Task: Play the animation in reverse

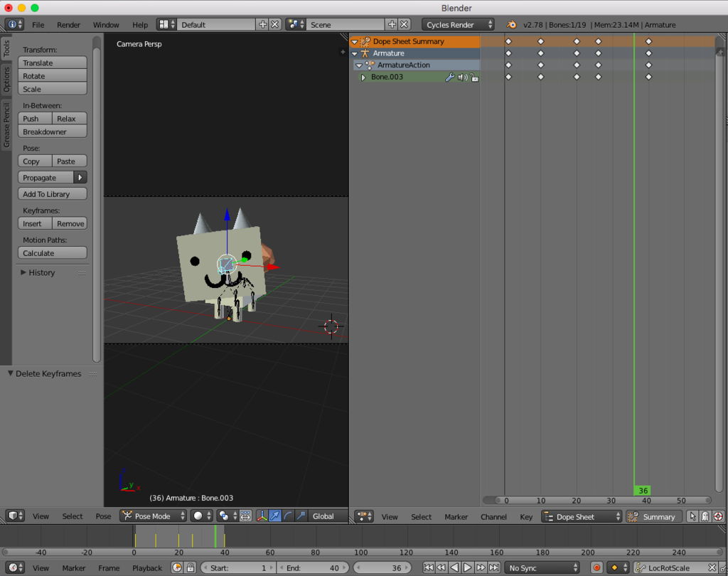Action: point(454,567)
